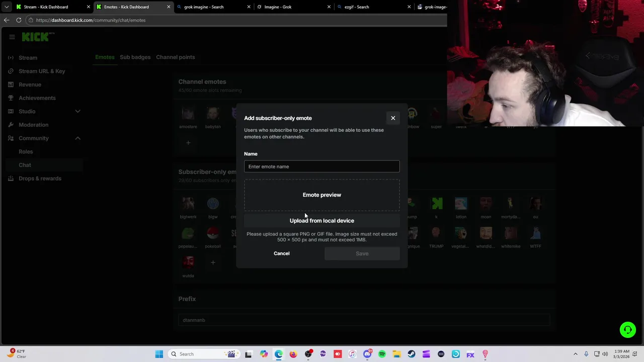
Task: Switch to the Sub badges tab
Action: pyautogui.click(x=135, y=57)
